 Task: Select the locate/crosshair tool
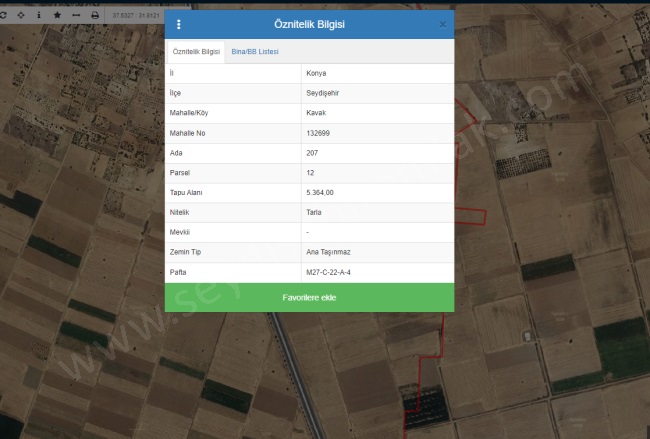pyautogui.click(x=20, y=15)
